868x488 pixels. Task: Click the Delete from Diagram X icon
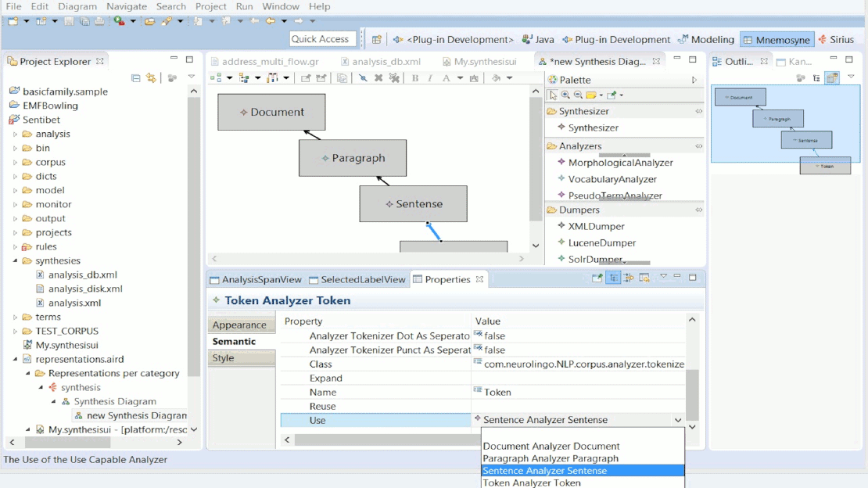coord(378,78)
